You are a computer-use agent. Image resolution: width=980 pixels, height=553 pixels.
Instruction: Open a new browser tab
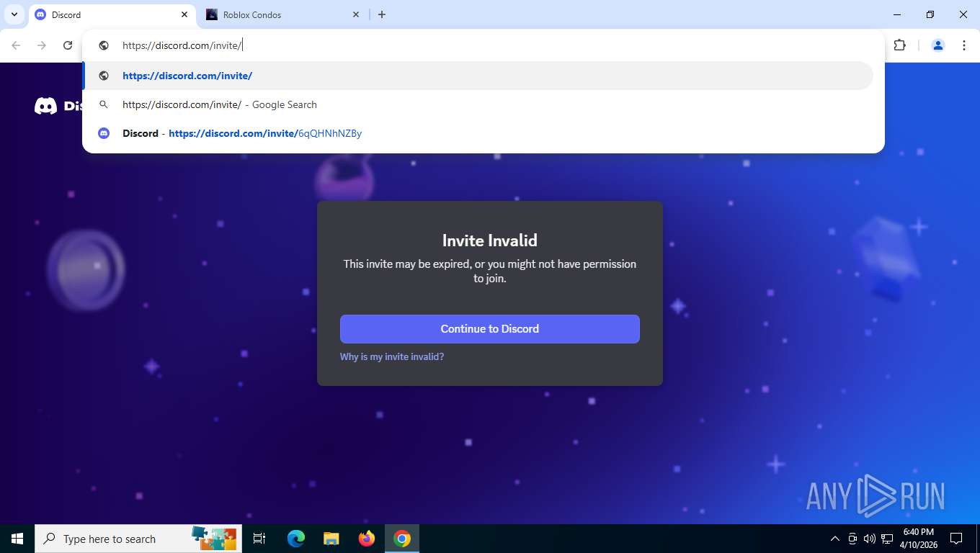382,14
